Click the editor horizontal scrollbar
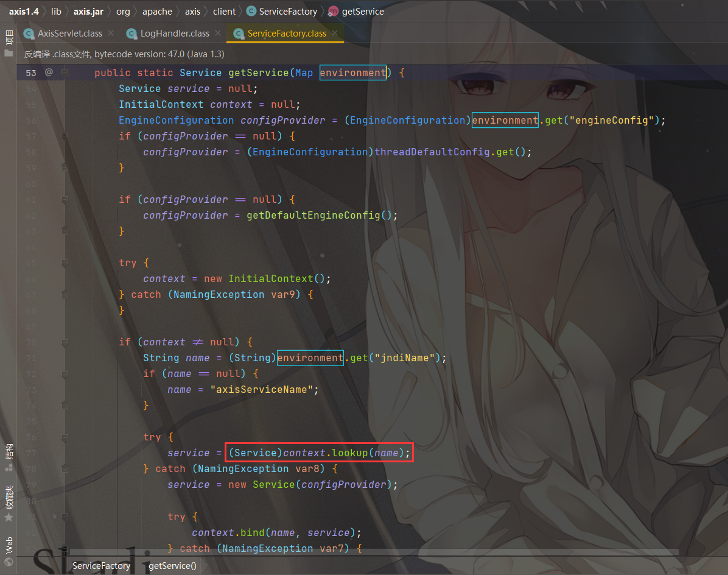The width and height of the screenshot is (728, 575). click(x=374, y=552)
